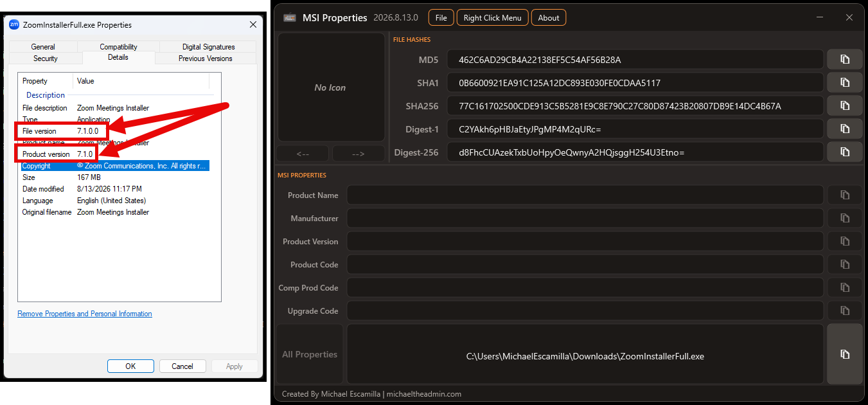The width and height of the screenshot is (868, 405).
Task: Copy the Product Code field
Action: (844, 264)
